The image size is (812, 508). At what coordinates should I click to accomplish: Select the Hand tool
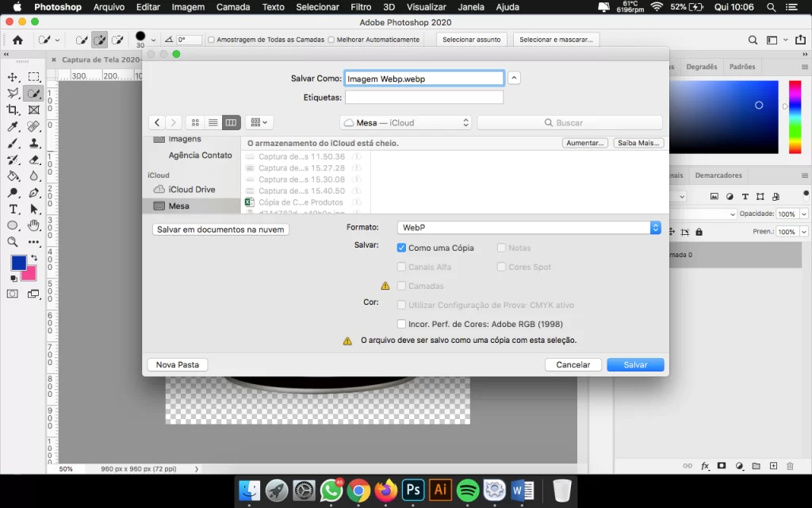34,225
